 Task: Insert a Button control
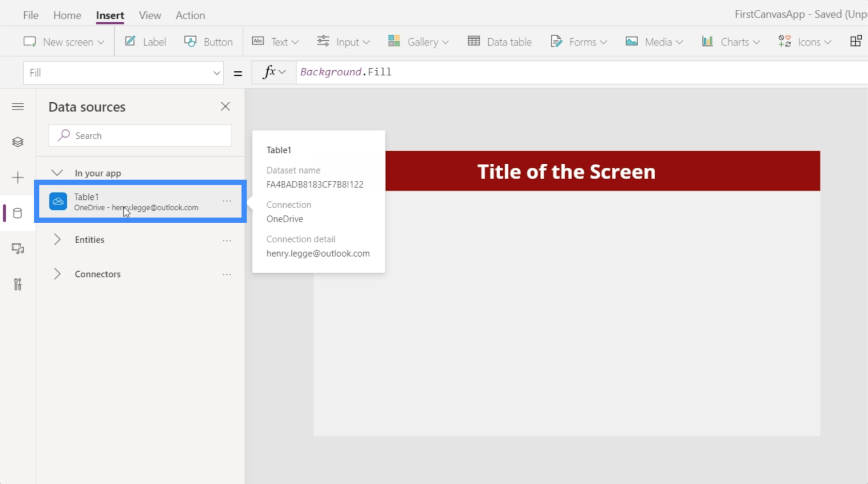[x=209, y=42]
